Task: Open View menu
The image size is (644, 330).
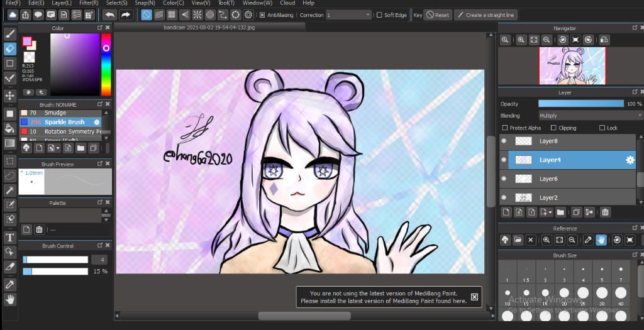Action: coord(201,3)
